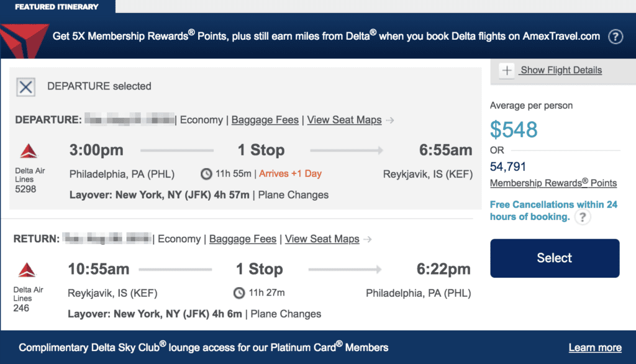The height and width of the screenshot is (364, 636).
Task: Open Learn more about Sky Club access
Action: [594, 347]
